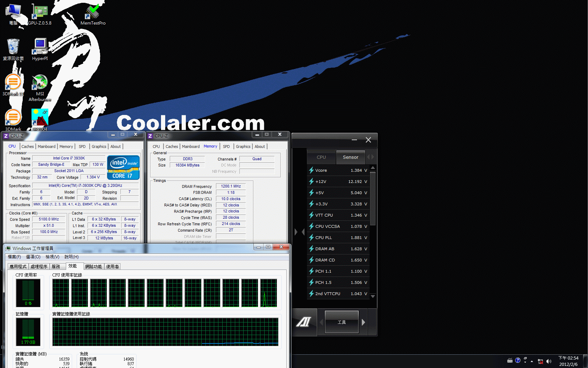Minimize the sensor monitor window
Viewport: 588px width, 368px height.
(x=354, y=140)
